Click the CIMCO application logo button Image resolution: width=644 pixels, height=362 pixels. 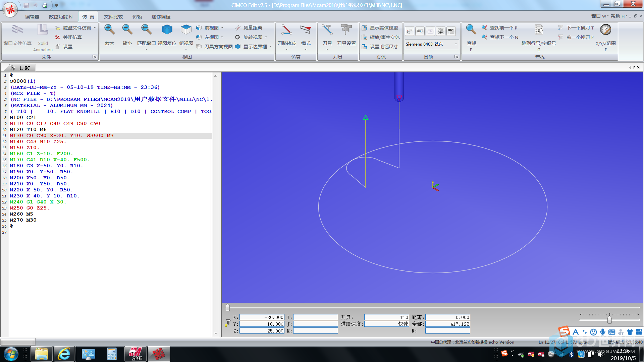coord(10,10)
